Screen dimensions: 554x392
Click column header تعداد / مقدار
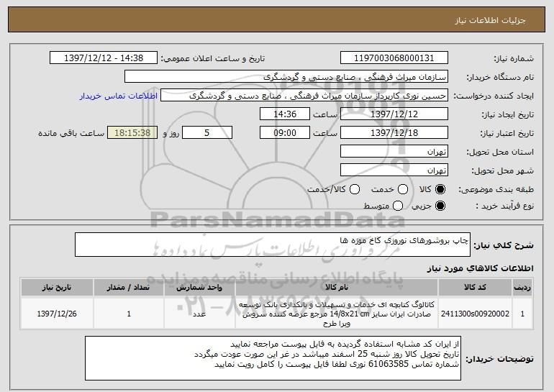tap(129, 288)
